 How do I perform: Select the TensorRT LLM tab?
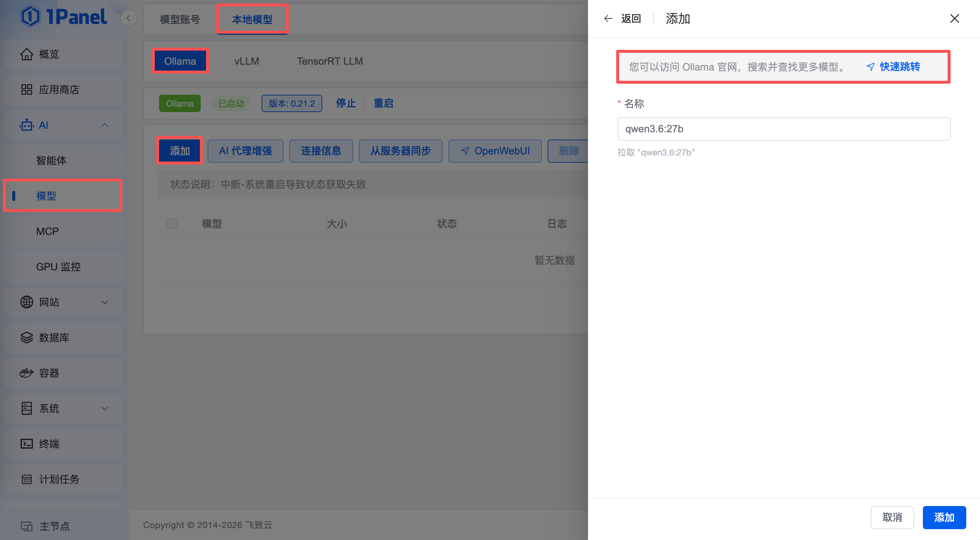330,61
